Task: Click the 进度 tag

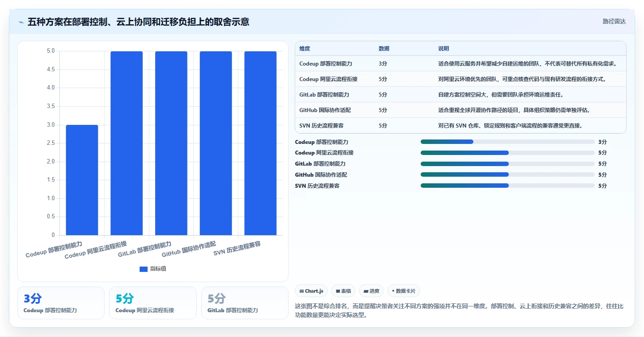Action: coord(371,291)
